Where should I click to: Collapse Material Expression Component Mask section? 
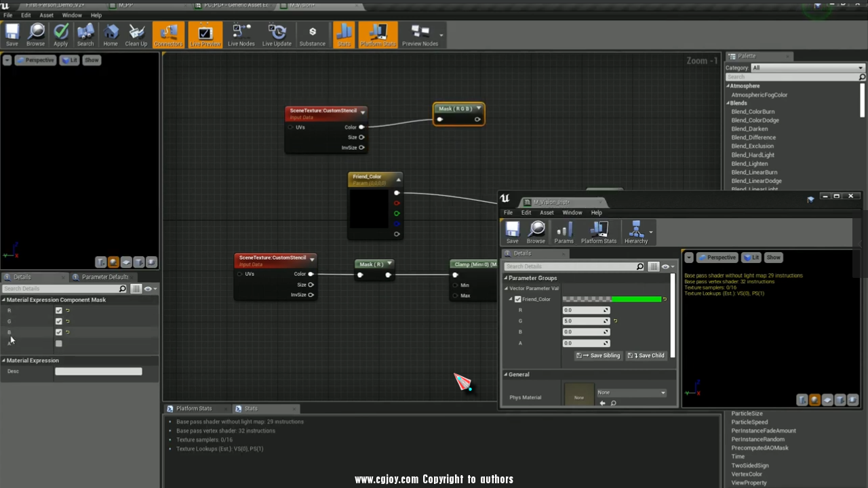3,300
